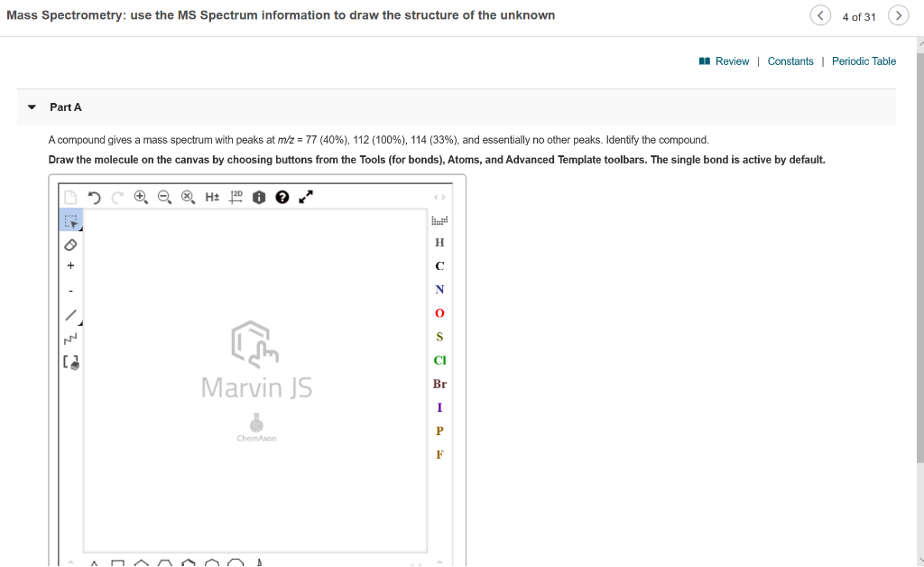Select the rectangle selection tool
Viewport: 924px width, 567px height.
point(70,220)
